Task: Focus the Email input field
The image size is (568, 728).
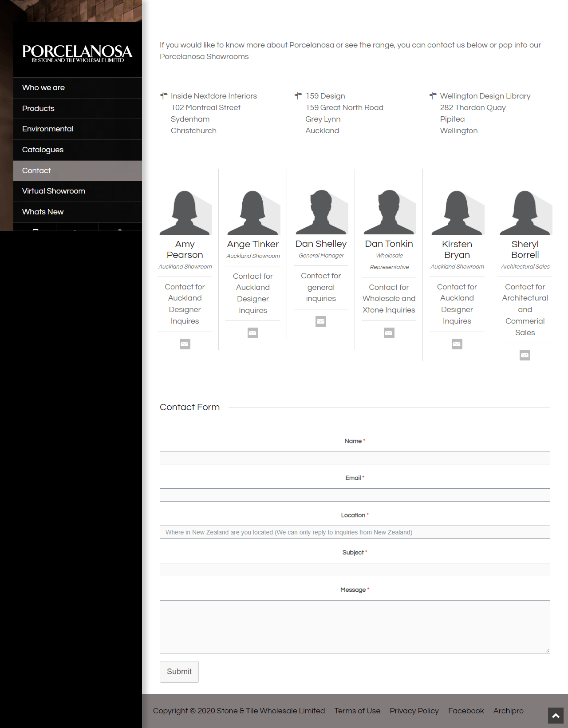Action: (355, 495)
